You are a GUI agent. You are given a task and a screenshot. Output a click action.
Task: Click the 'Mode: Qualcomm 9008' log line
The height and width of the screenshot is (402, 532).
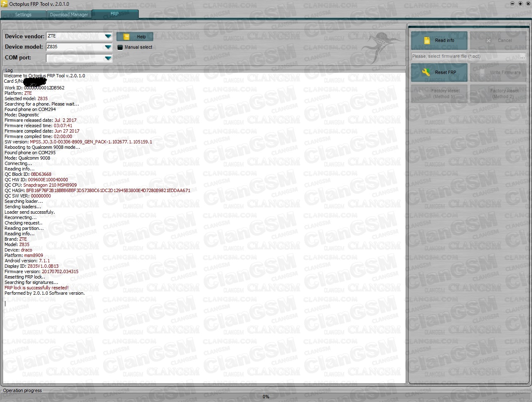pos(27,158)
